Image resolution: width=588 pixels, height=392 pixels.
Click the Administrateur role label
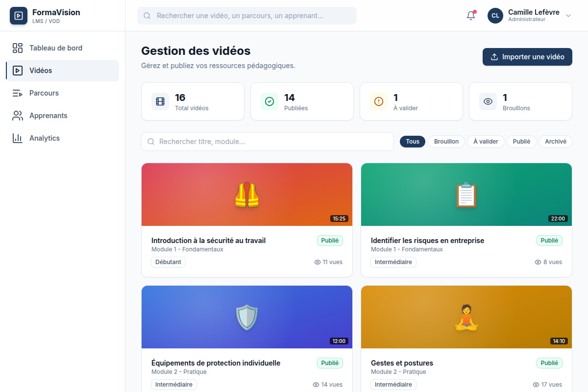(x=527, y=20)
